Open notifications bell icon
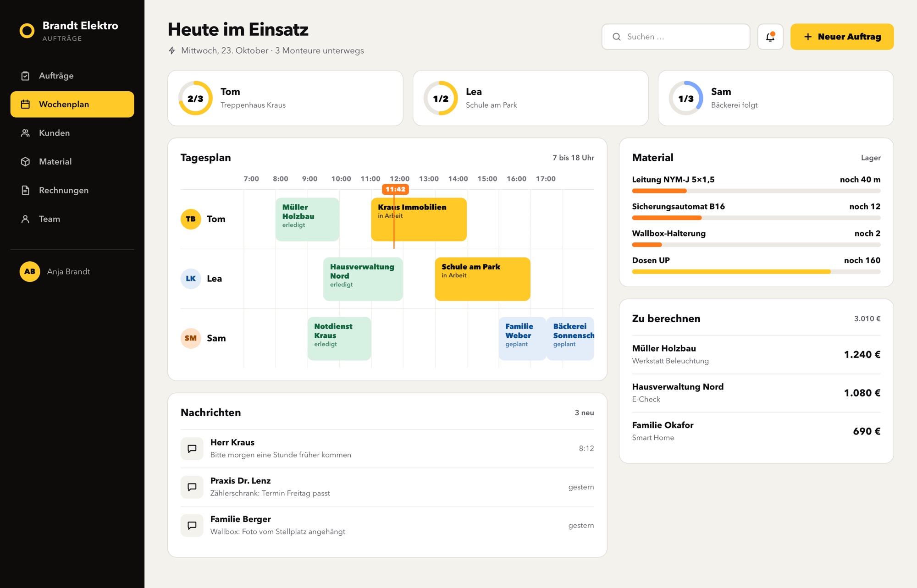Screen dimensions: 917x588 click(770, 37)
